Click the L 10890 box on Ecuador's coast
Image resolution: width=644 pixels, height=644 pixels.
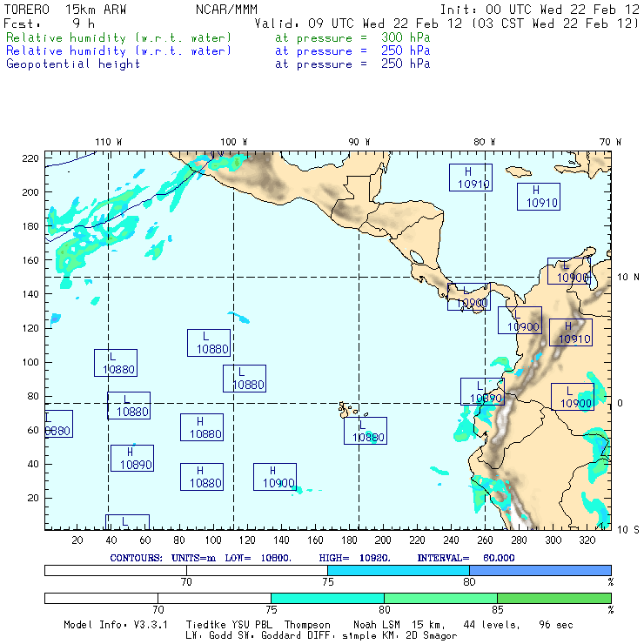click(482, 392)
